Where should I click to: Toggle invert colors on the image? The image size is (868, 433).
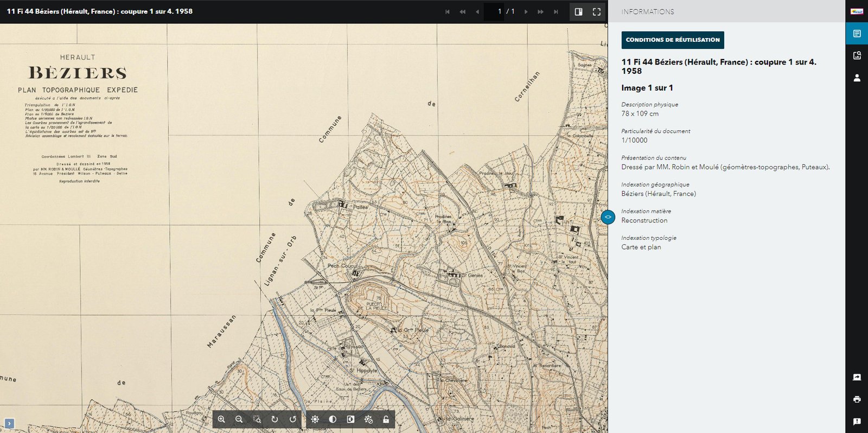[350, 419]
